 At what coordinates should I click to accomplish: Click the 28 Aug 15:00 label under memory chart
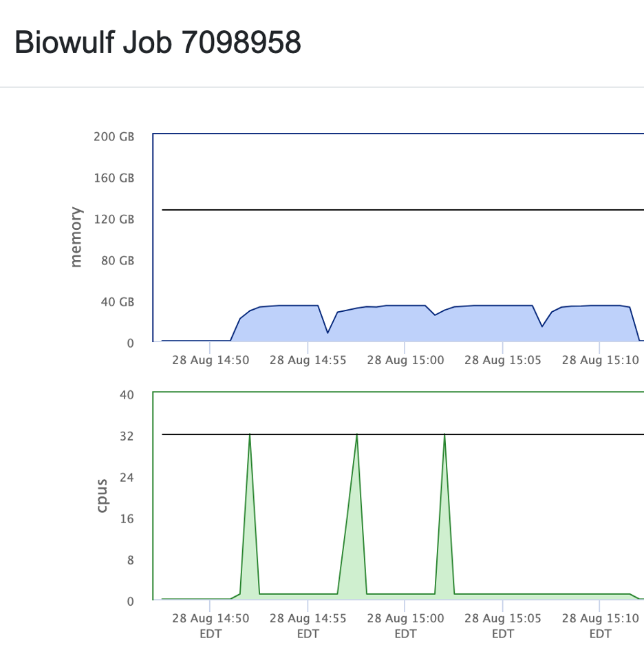[405, 360]
